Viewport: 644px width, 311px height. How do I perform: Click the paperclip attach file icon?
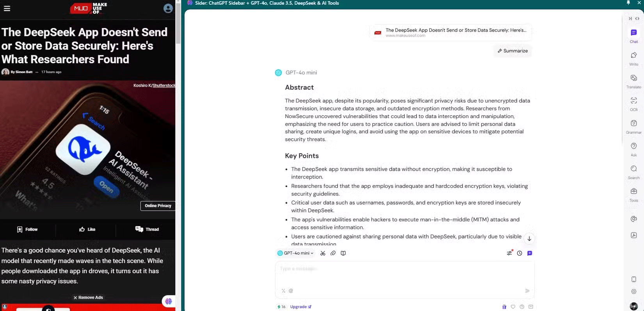pyautogui.click(x=333, y=253)
